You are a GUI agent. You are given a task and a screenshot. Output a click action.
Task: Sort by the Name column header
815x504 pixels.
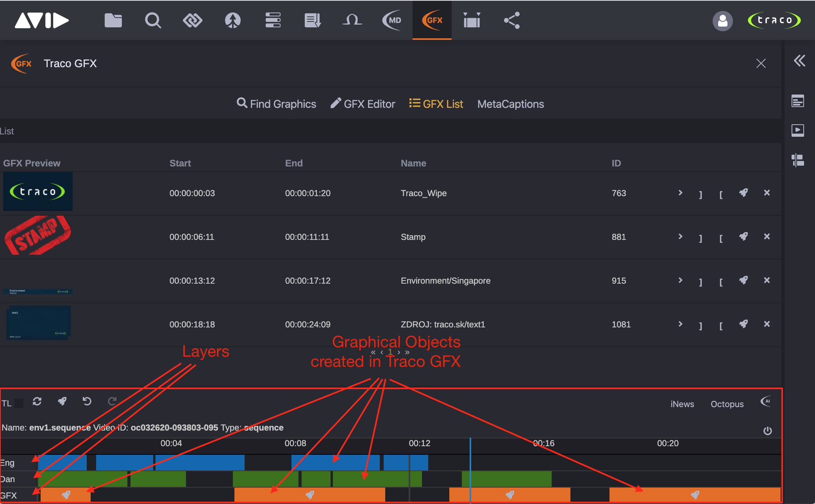413,163
